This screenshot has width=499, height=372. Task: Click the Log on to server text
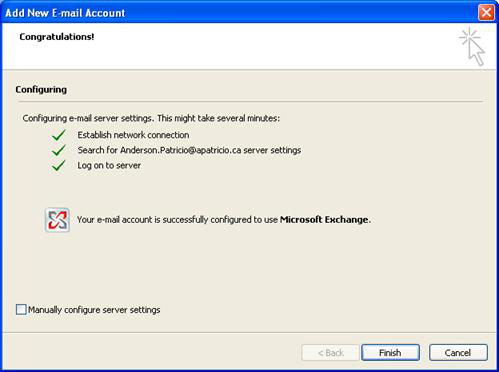tap(109, 166)
